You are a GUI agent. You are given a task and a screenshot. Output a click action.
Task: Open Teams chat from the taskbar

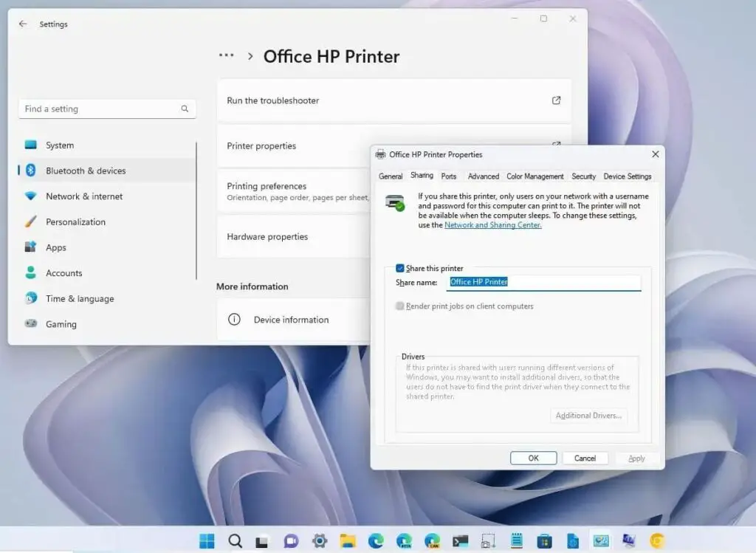point(290,541)
